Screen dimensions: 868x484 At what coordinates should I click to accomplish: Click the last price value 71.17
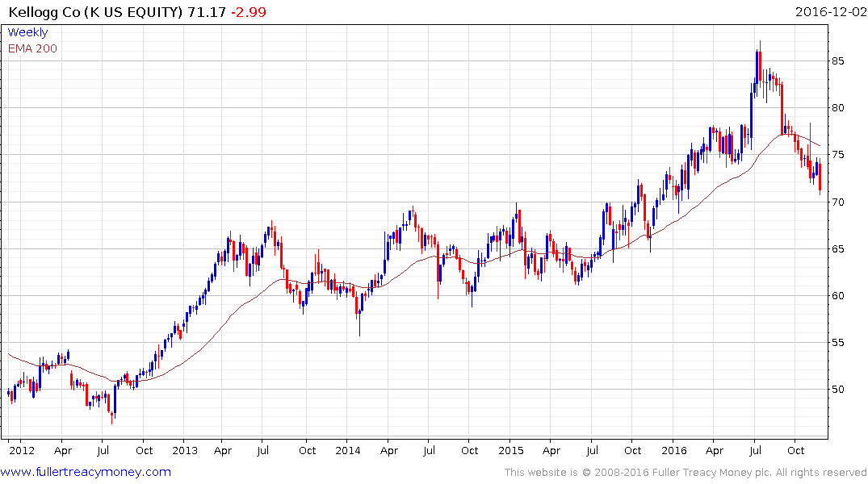207,11
